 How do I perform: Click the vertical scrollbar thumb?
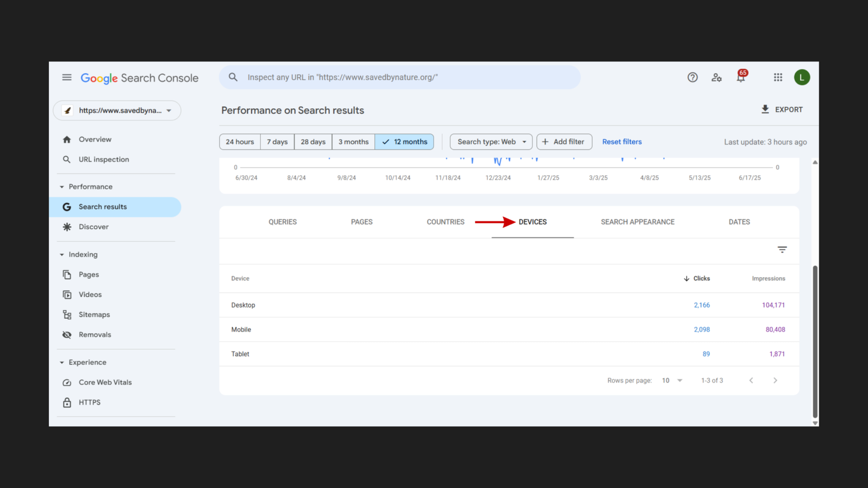[814, 342]
